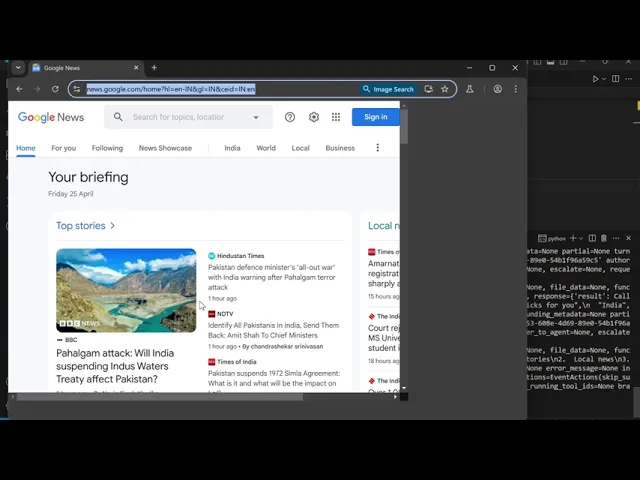Split the VS Code editor
640x480 pixels.
coord(616,78)
